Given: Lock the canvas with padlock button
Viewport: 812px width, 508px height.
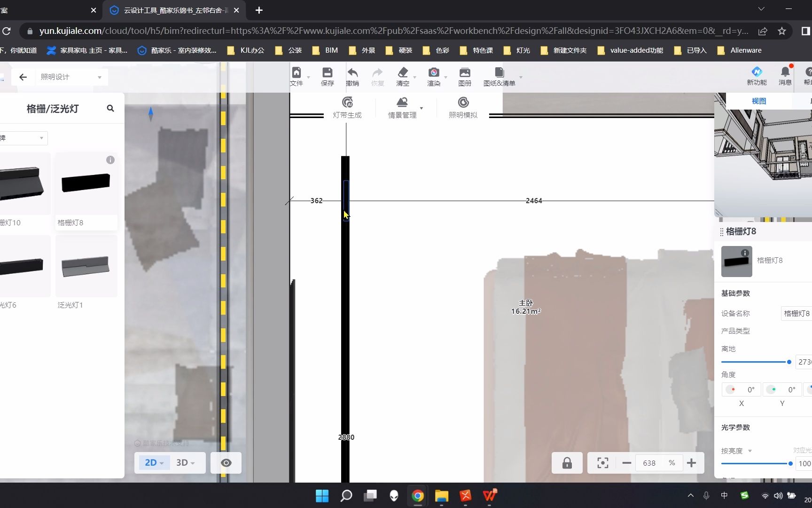Looking at the screenshot, I should click(567, 463).
